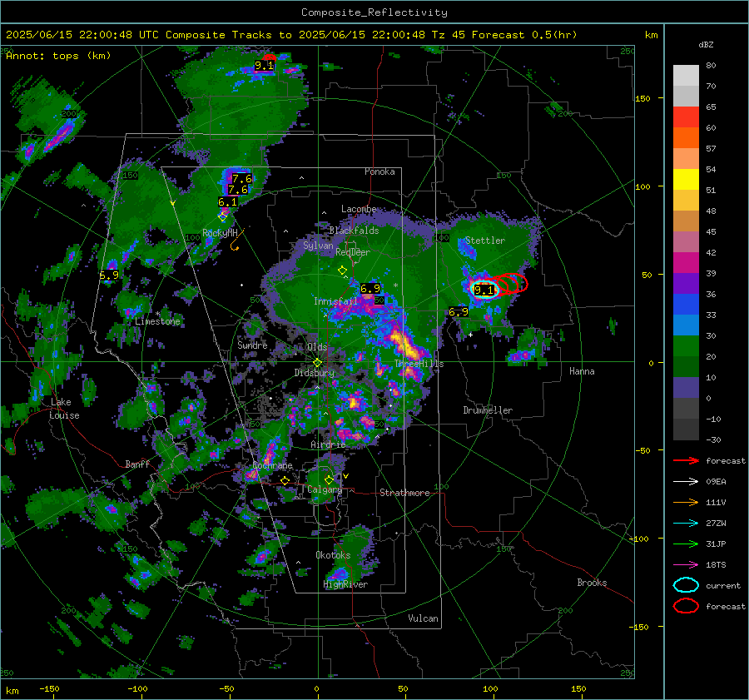Click the yellow diamond at the radar center by Didsbury
The width and height of the screenshot is (749, 700).
click(x=317, y=363)
